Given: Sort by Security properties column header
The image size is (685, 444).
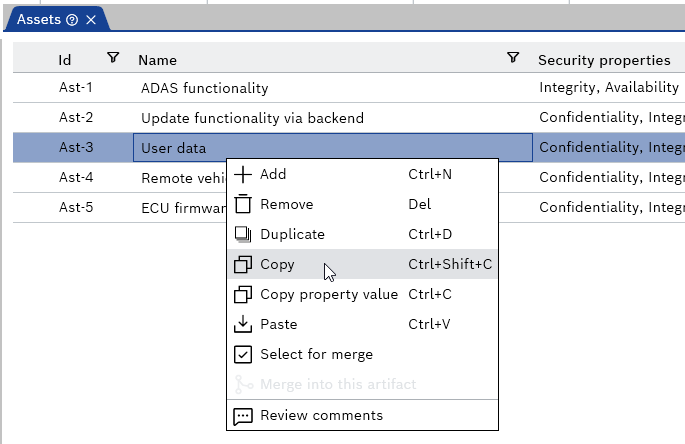Looking at the screenshot, I should tap(604, 60).
